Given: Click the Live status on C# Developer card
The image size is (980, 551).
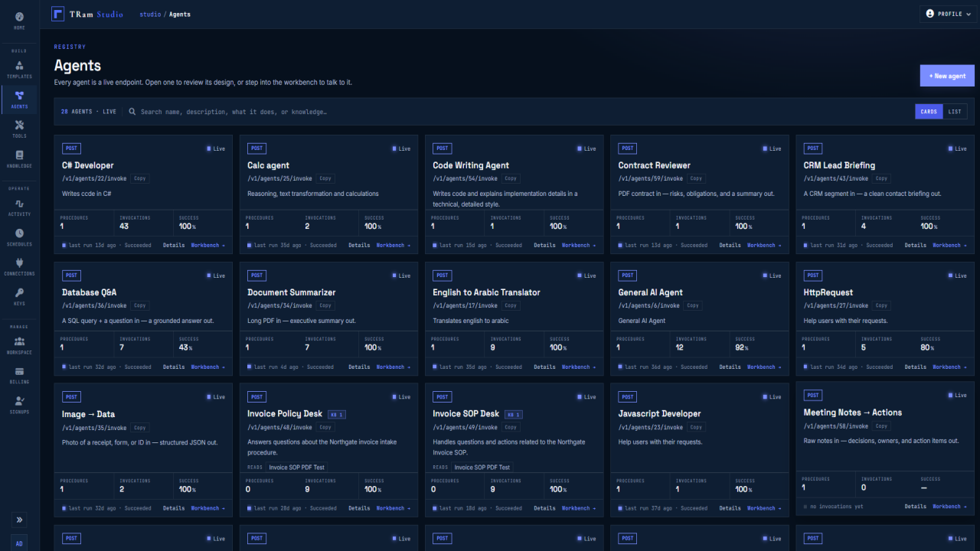Looking at the screenshot, I should point(215,148).
